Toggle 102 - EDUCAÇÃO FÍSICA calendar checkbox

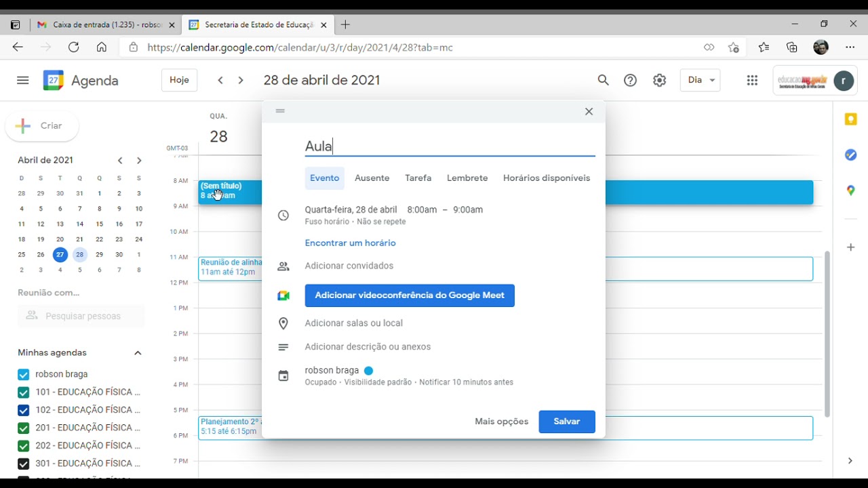click(x=24, y=410)
